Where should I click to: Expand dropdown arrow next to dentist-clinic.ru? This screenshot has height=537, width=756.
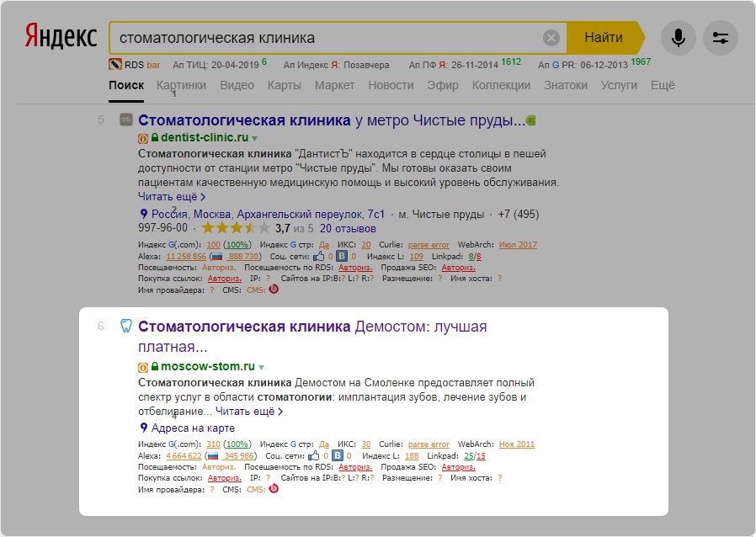pyautogui.click(x=254, y=139)
